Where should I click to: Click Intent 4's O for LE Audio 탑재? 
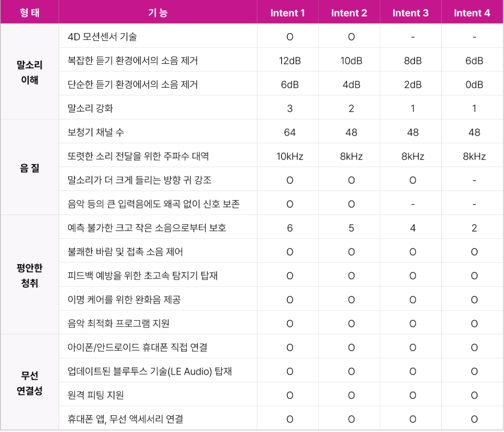click(474, 371)
